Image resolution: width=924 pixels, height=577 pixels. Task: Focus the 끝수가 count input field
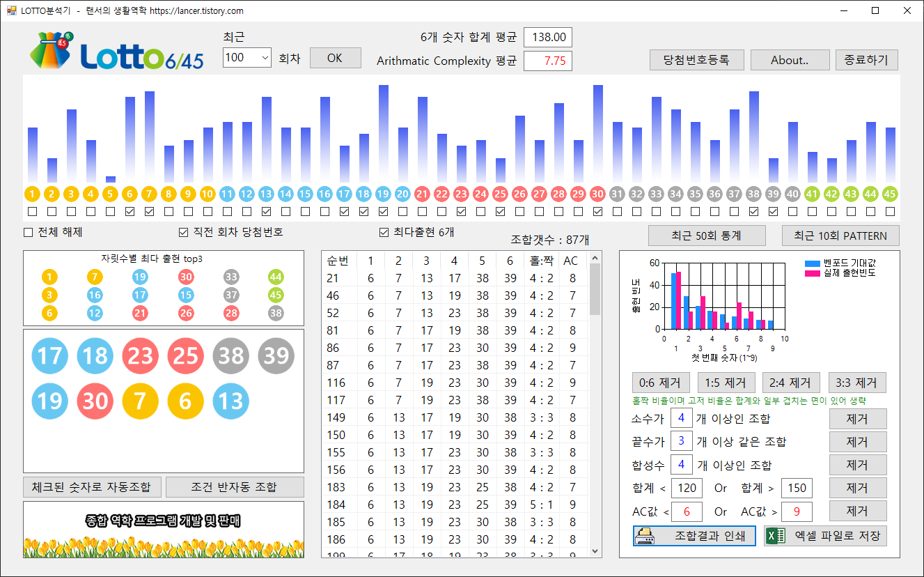click(681, 442)
